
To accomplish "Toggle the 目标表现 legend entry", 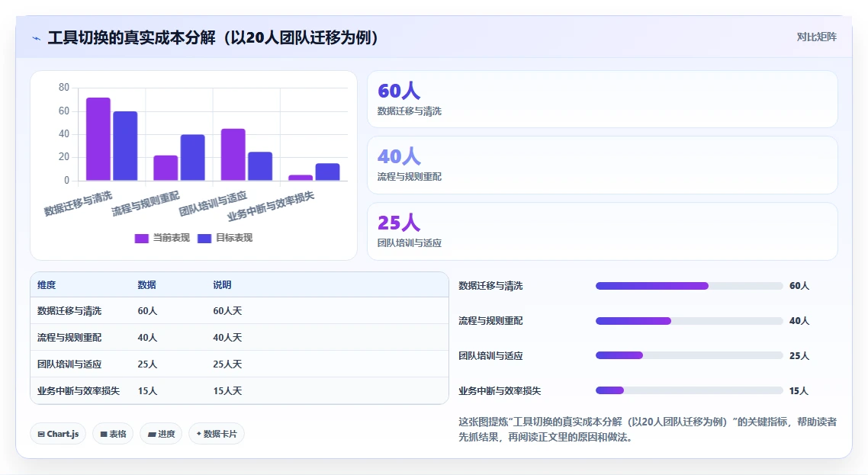I will [225, 238].
